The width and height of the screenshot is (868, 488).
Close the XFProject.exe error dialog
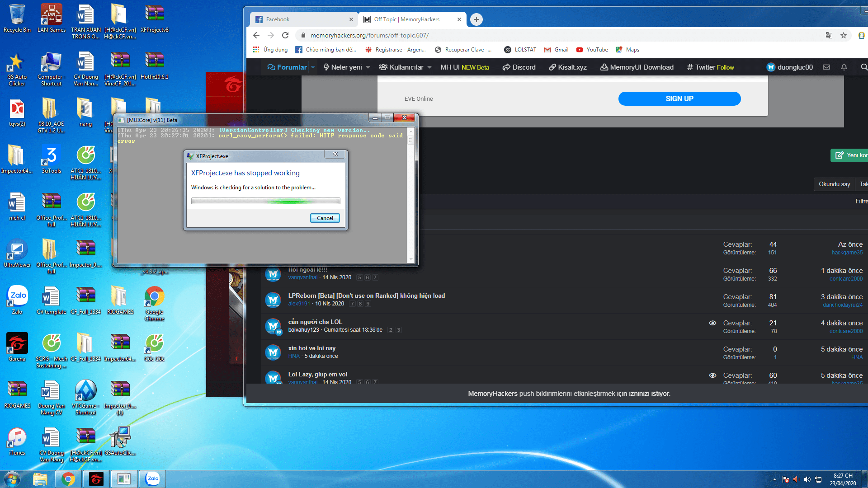coord(335,155)
